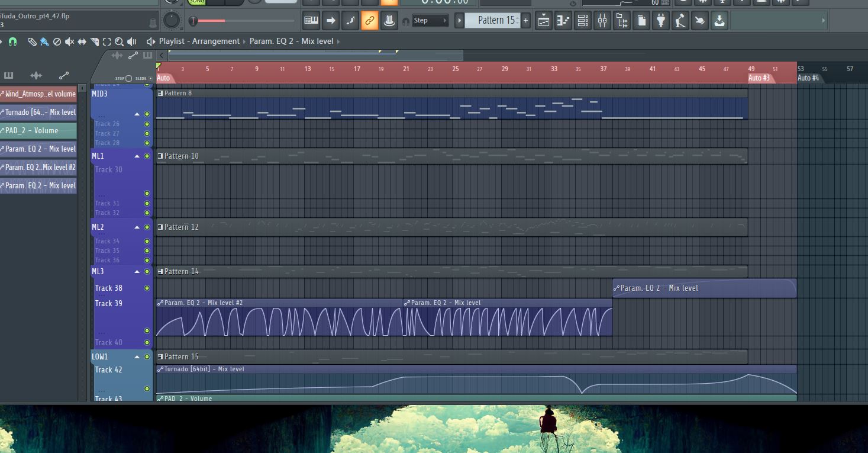This screenshot has height=453, width=868.
Task: Open the Piano roll view button
Action: [563, 21]
